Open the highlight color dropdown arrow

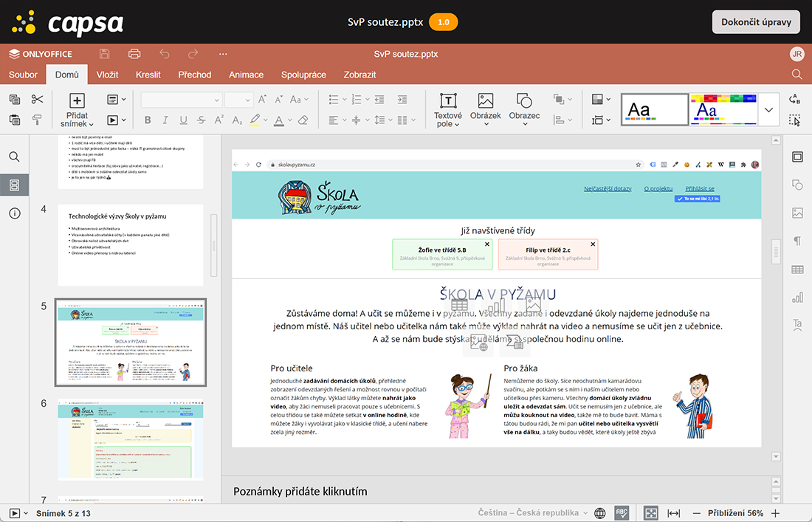click(266, 119)
